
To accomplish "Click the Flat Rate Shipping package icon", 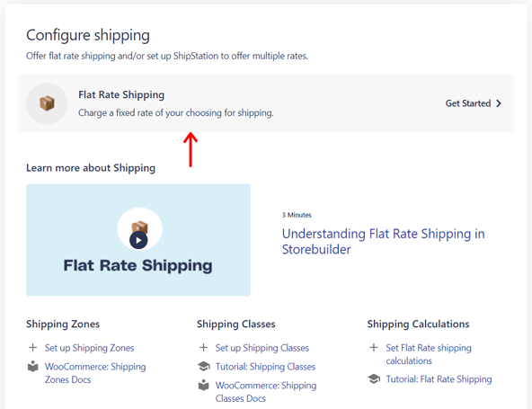I will [x=47, y=103].
